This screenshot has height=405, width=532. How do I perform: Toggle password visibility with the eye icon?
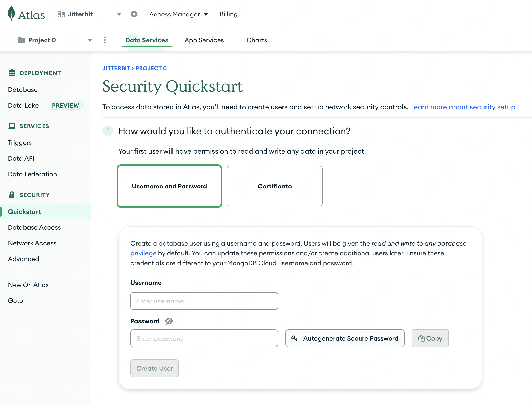point(169,321)
